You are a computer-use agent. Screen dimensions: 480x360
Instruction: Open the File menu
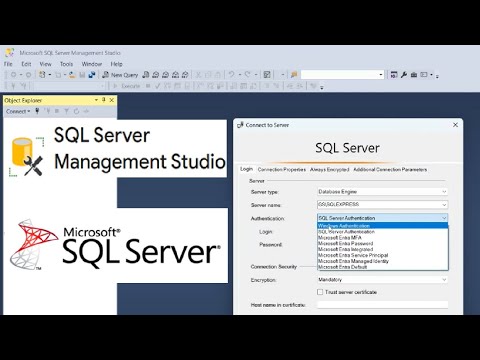[x=8, y=64]
